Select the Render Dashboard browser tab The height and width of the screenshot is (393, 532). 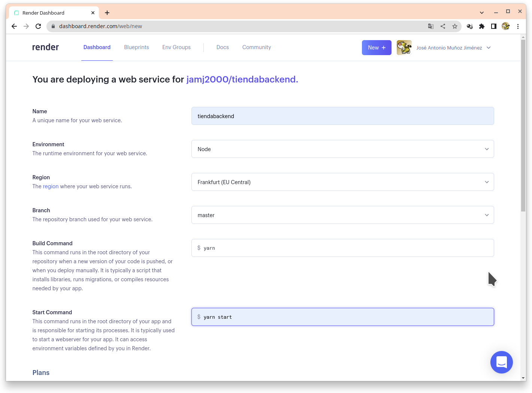[x=54, y=13]
